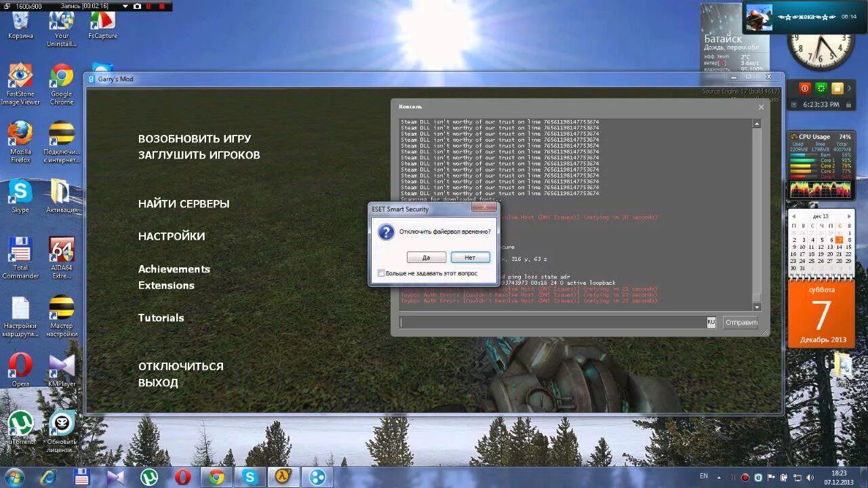Image resolution: width=868 pixels, height=488 pixels.
Task: Open the EN language selector in taskbar
Action: click(x=703, y=476)
